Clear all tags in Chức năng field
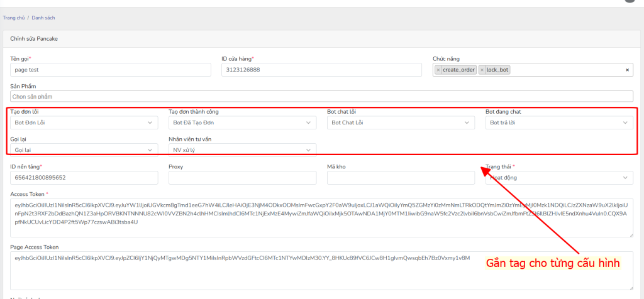This screenshot has height=299, width=644. 627,70
